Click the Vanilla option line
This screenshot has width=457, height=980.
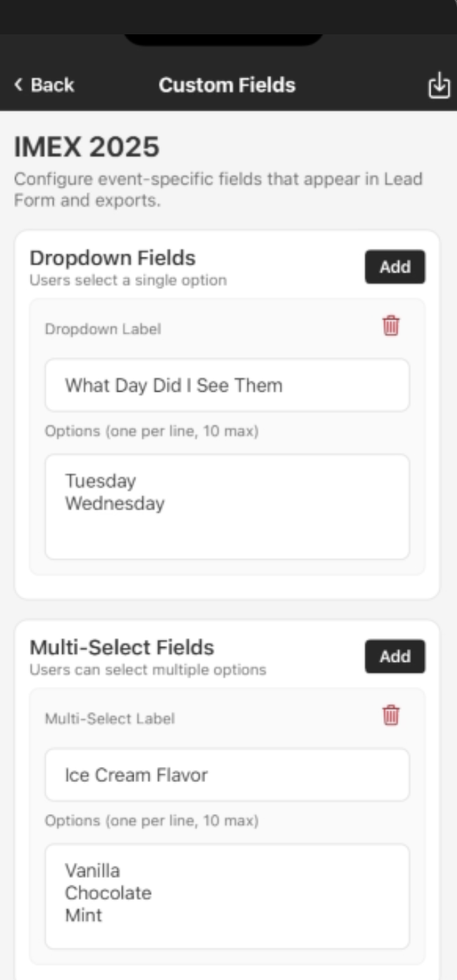coord(93,870)
